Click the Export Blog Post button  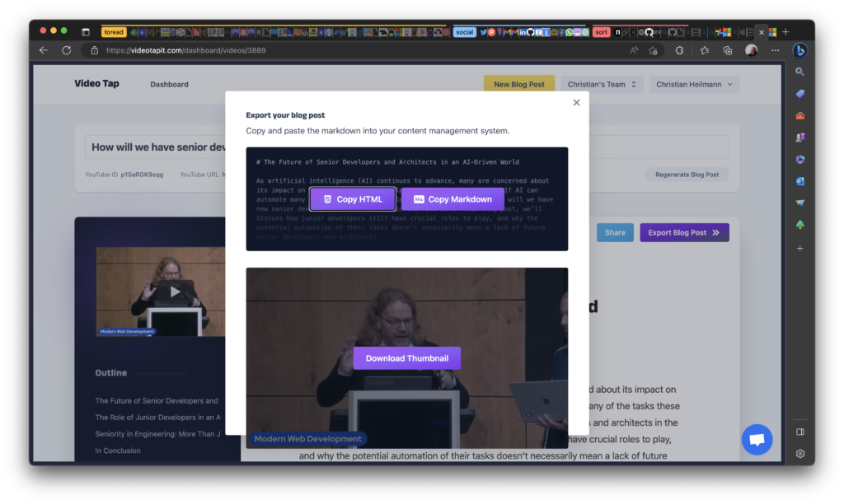684,233
